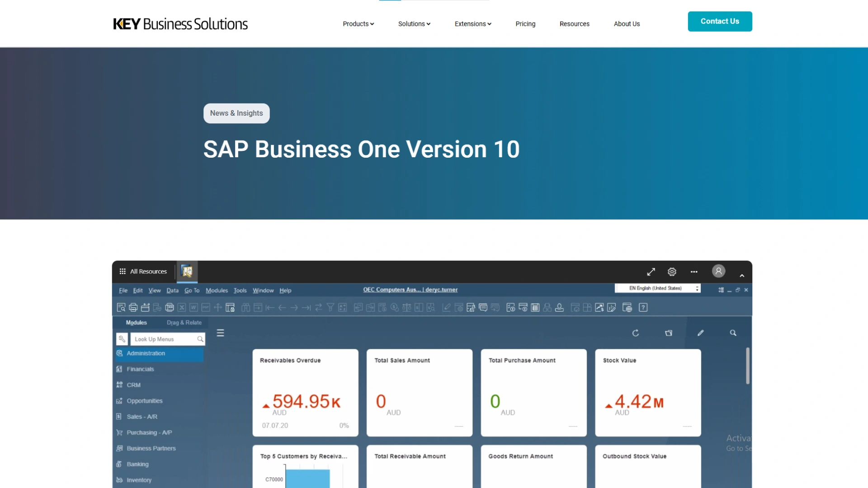Image resolution: width=868 pixels, height=488 pixels.
Task: Open the calendar toolbar icon
Action: pos(535,308)
